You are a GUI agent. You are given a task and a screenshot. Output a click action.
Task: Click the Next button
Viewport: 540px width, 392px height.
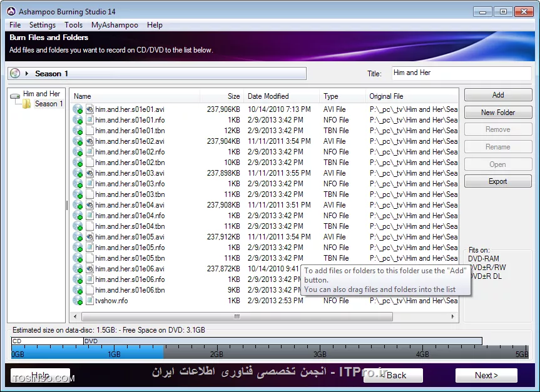tap(486, 375)
